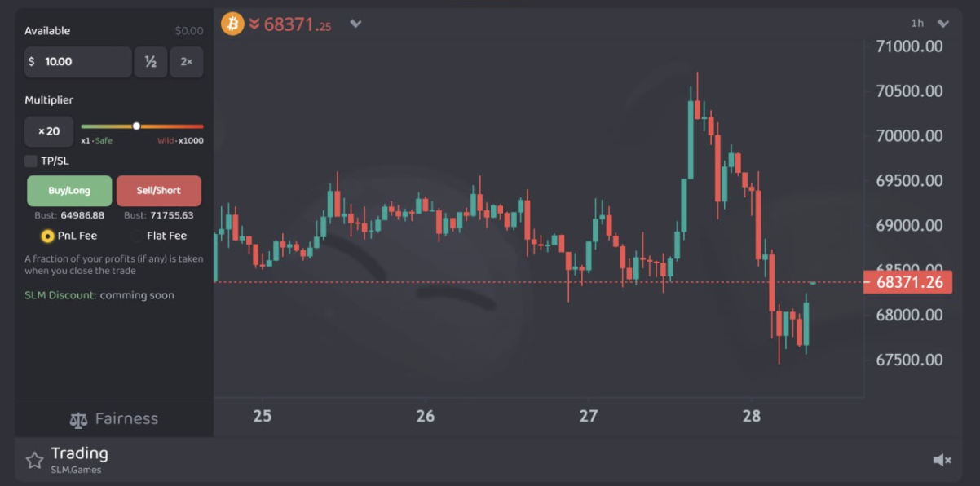The height and width of the screenshot is (486, 980).
Task: Click the Bitcoin coin icon
Action: click(x=232, y=24)
